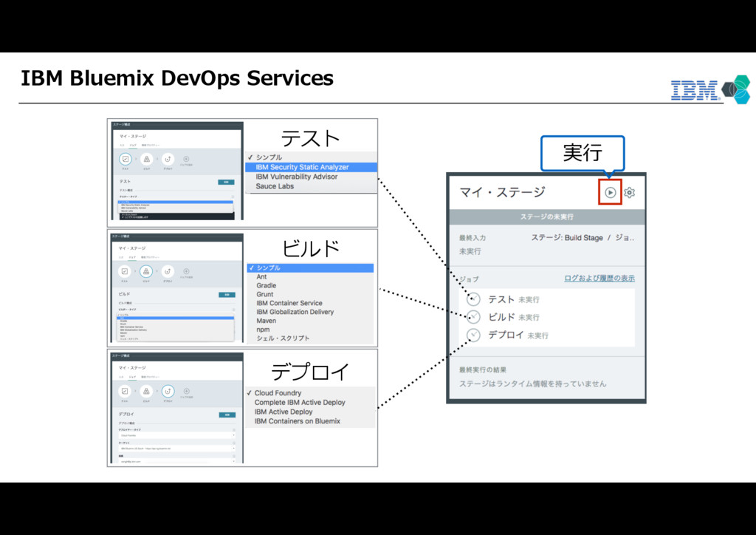Open the ログおよび履歴の表示 link
Image resolution: width=756 pixels, height=535 pixels.
pyautogui.click(x=599, y=279)
